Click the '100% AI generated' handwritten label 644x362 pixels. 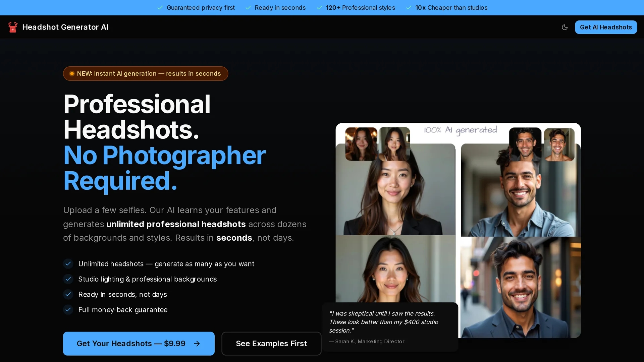coord(460,130)
